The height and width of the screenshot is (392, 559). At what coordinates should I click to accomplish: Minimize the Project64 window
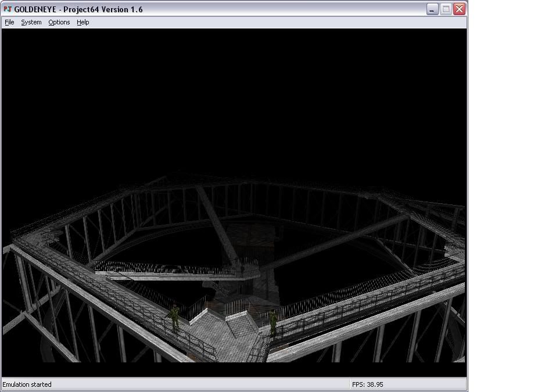click(432, 9)
